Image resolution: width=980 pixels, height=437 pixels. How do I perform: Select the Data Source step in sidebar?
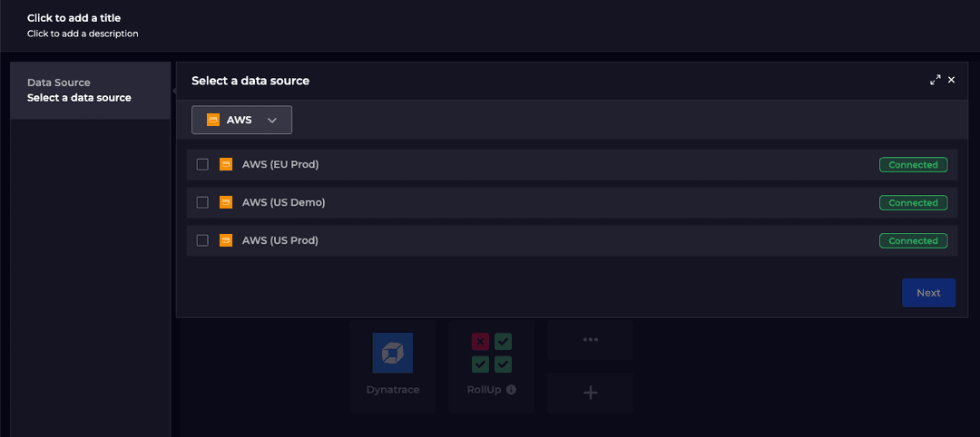pos(90,90)
